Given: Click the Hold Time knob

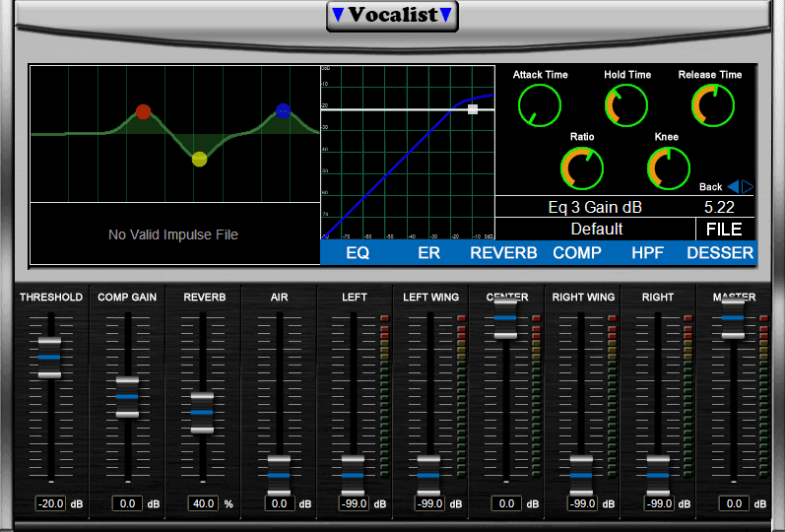Looking at the screenshot, I should pos(626,104).
